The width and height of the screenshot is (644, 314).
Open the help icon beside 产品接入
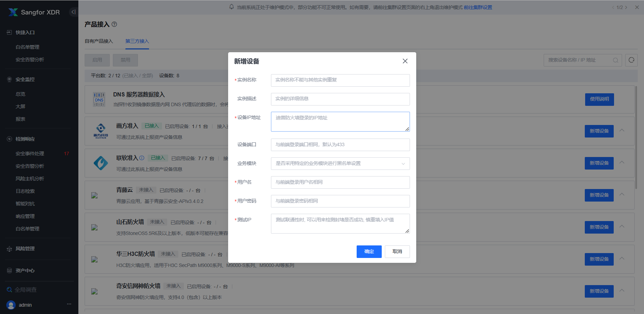(114, 24)
